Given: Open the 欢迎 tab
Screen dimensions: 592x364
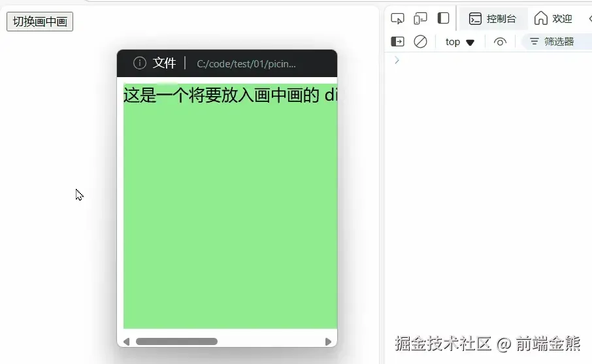Looking at the screenshot, I should [553, 18].
